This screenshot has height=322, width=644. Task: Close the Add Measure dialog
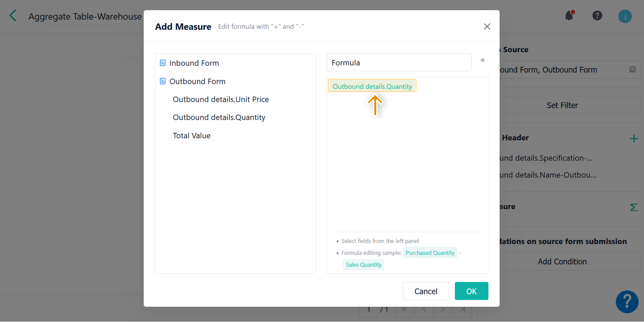click(487, 27)
